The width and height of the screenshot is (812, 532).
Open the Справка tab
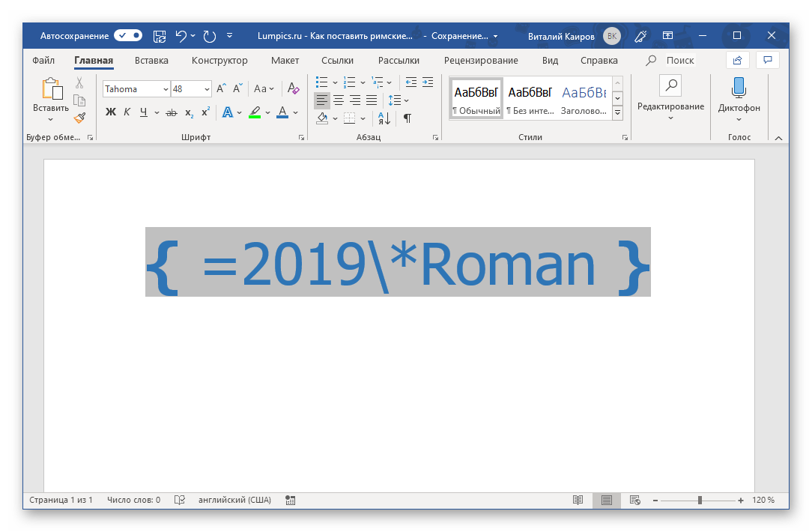pos(599,60)
